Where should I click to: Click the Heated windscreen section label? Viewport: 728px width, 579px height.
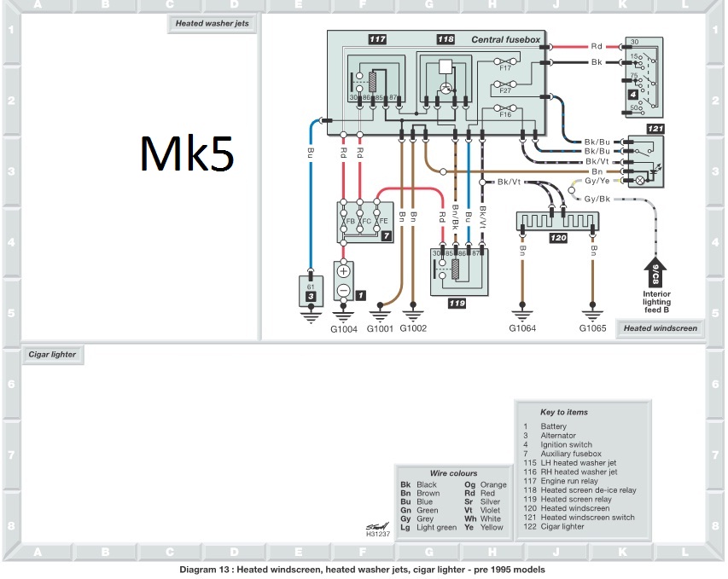tap(660, 327)
